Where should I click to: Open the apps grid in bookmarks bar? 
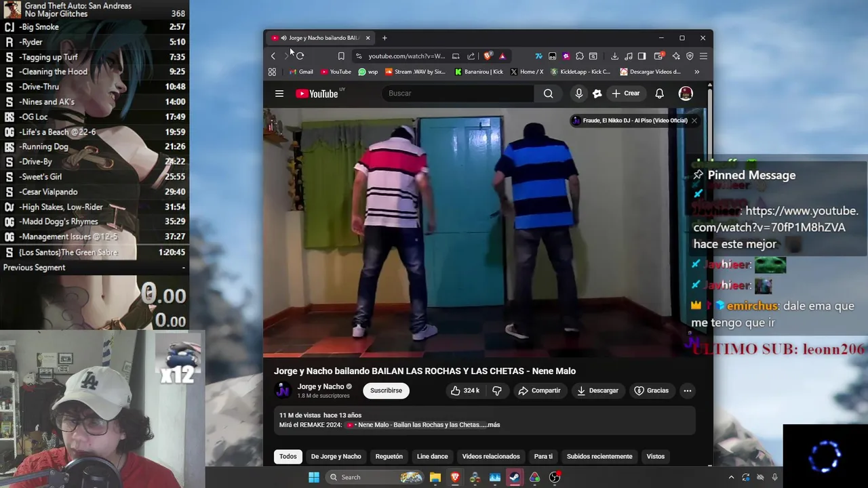(x=272, y=72)
